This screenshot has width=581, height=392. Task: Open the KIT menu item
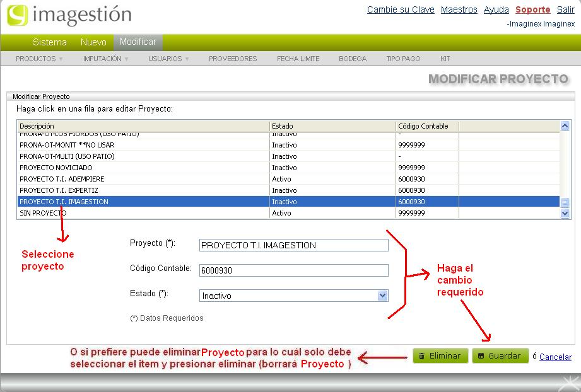point(445,59)
